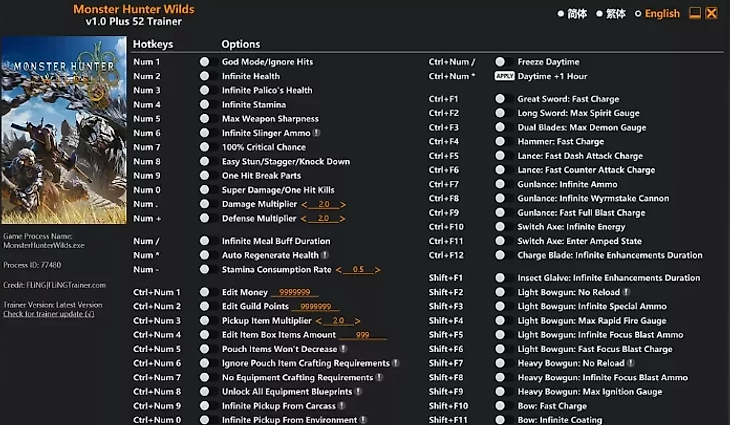730x425 pixels.
Task: Increase Damage Multiplier with right arrow
Action: [343, 204]
